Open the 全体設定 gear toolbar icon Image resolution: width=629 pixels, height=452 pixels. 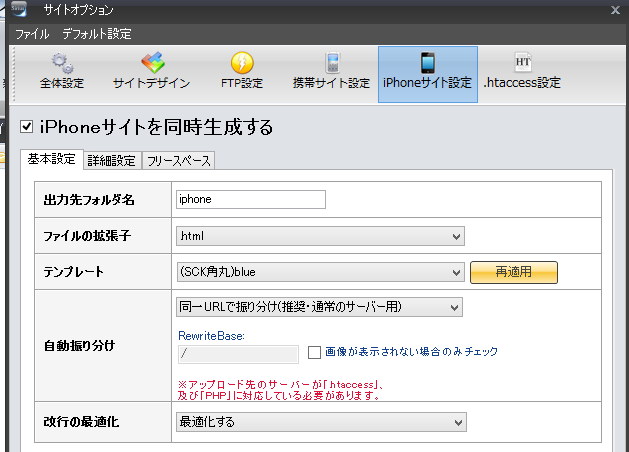[62, 71]
